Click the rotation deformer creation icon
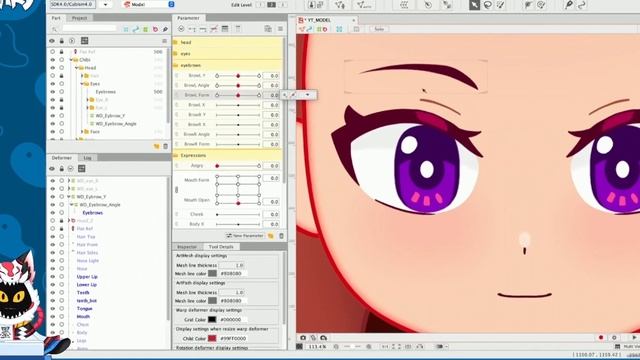 pyautogui.click(x=428, y=5)
